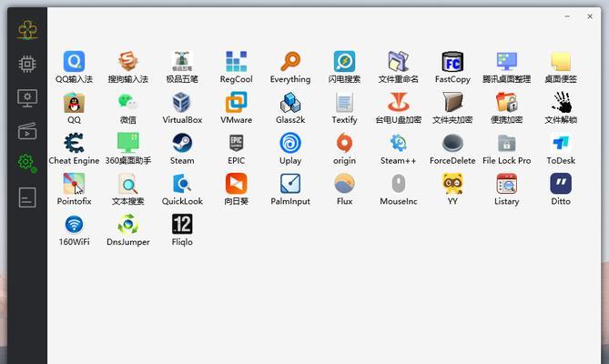Launch Steam++ tool
Viewport: 609px width, 364px height.
tap(399, 143)
